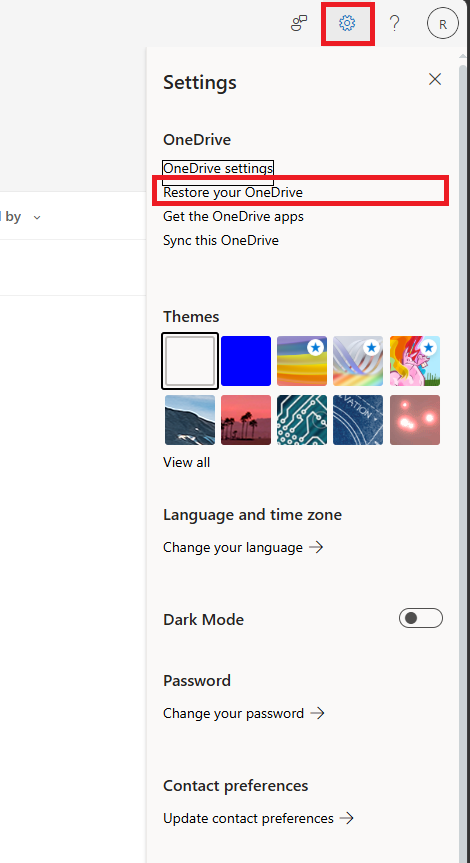Open OneDrive settings link
This screenshot has height=863, width=470.
coord(218,168)
